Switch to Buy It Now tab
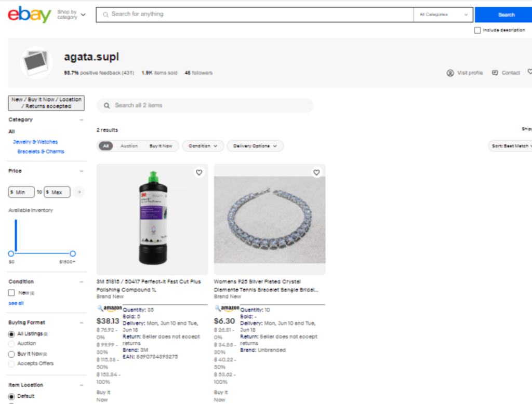Screen dimensions: 532x404 point(161,146)
